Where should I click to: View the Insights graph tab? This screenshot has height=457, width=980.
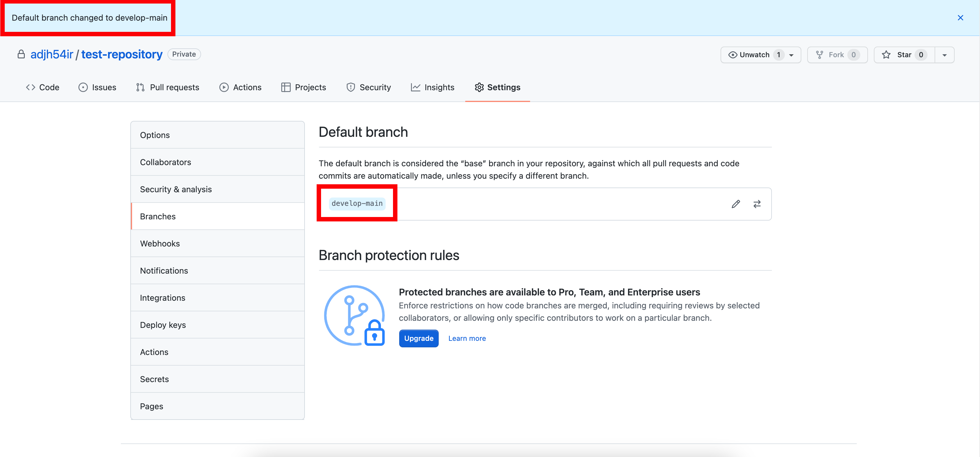(433, 87)
